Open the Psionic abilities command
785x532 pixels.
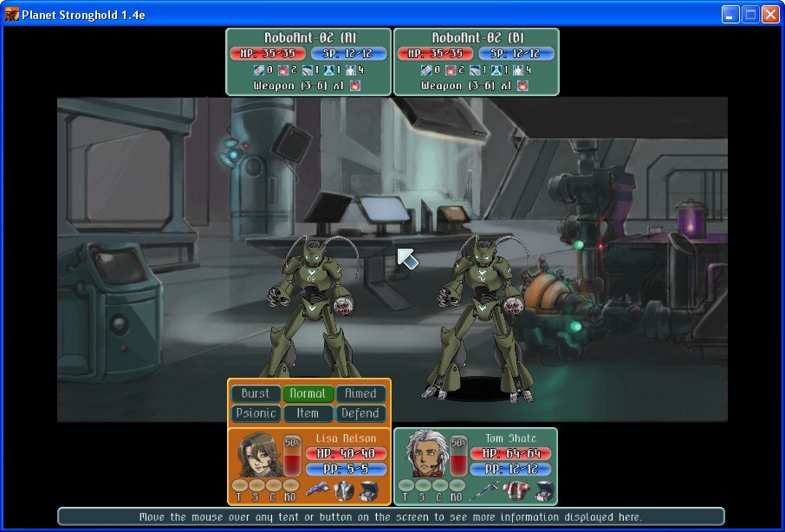[x=256, y=413]
